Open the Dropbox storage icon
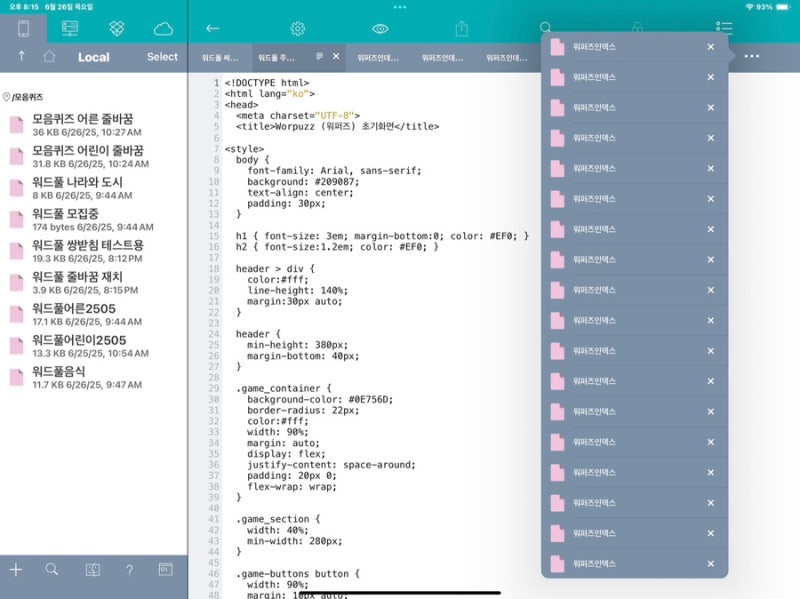 tap(117, 29)
